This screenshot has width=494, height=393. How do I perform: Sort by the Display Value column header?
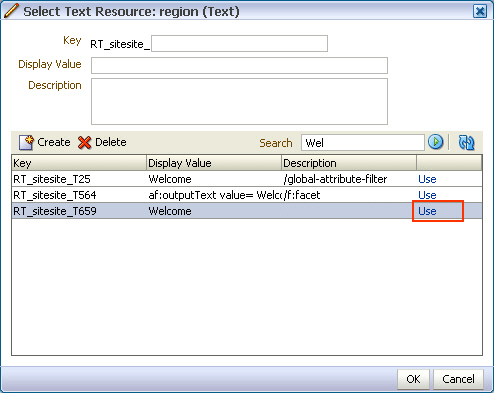214,163
